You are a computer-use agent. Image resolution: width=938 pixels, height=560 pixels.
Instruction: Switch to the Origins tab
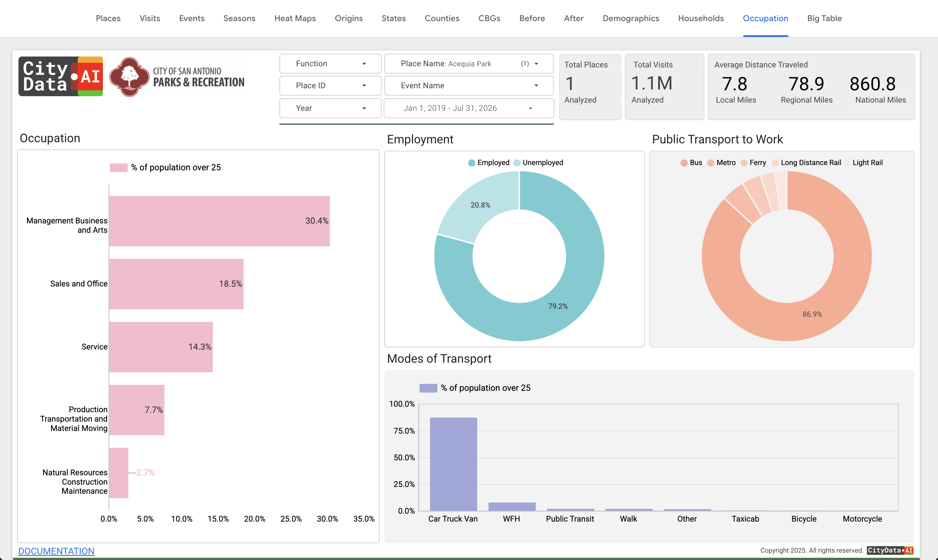tap(349, 18)
